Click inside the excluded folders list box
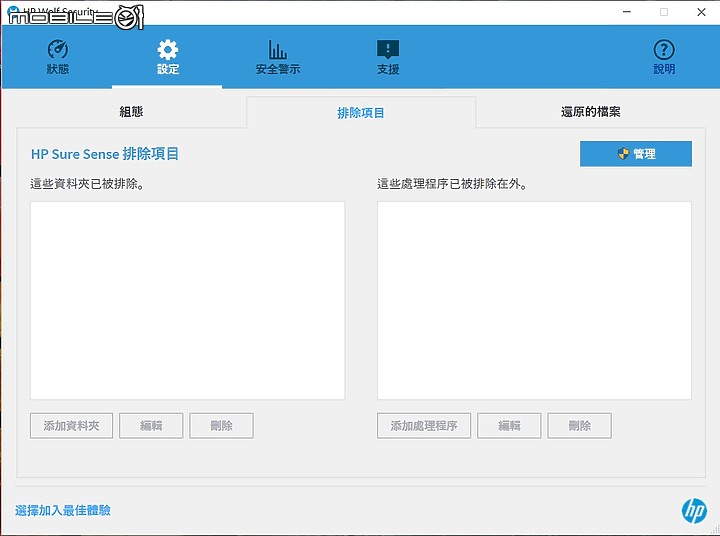 187,300
